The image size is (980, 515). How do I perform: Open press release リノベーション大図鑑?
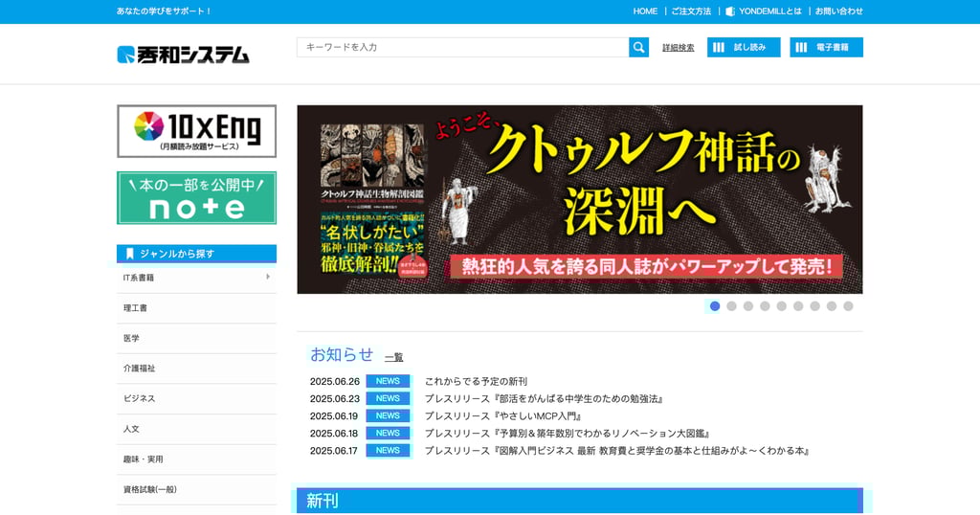pyautogui.click(x=568, y=433)
